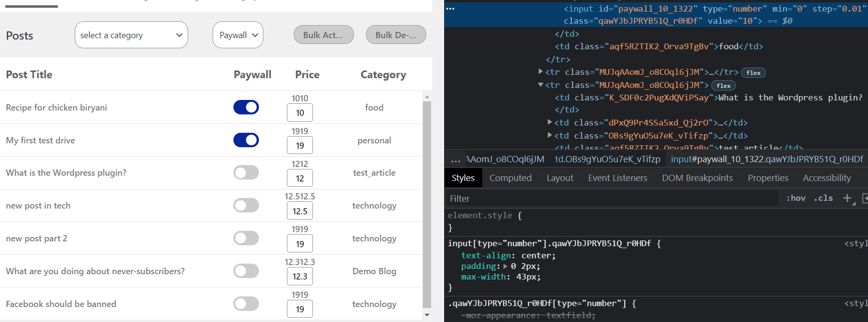Click the Bulk De-... button

[x=396, y=35]
